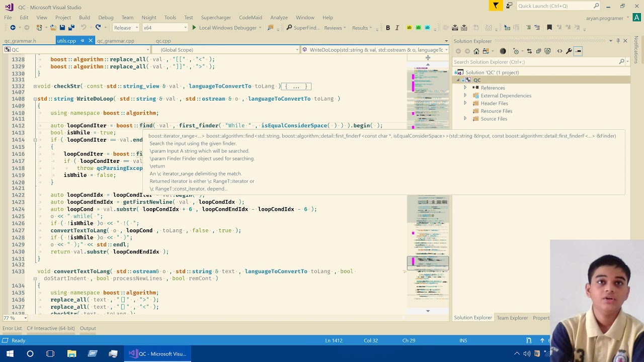
Task: Open Solution Configurations Release dropdown
Action: (126, 28)
